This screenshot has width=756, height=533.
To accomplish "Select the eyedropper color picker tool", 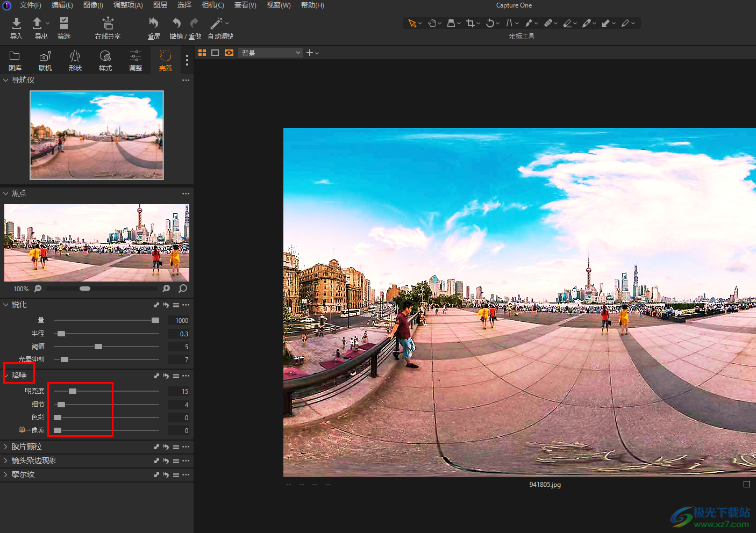I will coord(586,23).
